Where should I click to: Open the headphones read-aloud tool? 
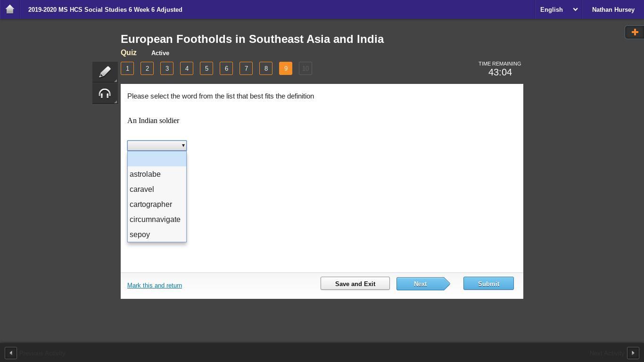[x=105, y=93]
